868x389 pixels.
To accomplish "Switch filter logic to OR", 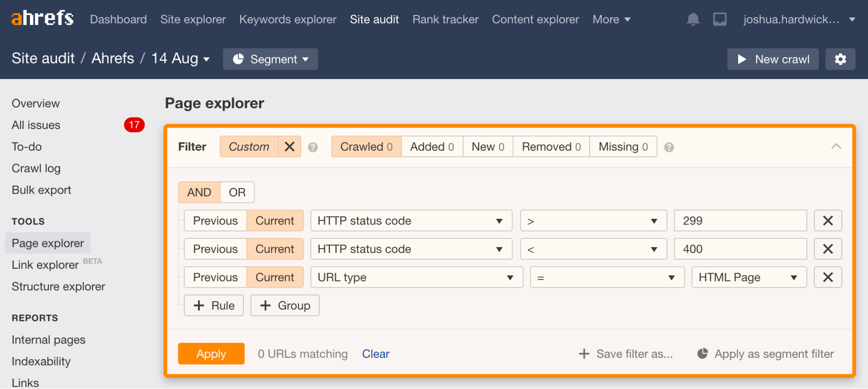I will (237, 192).
